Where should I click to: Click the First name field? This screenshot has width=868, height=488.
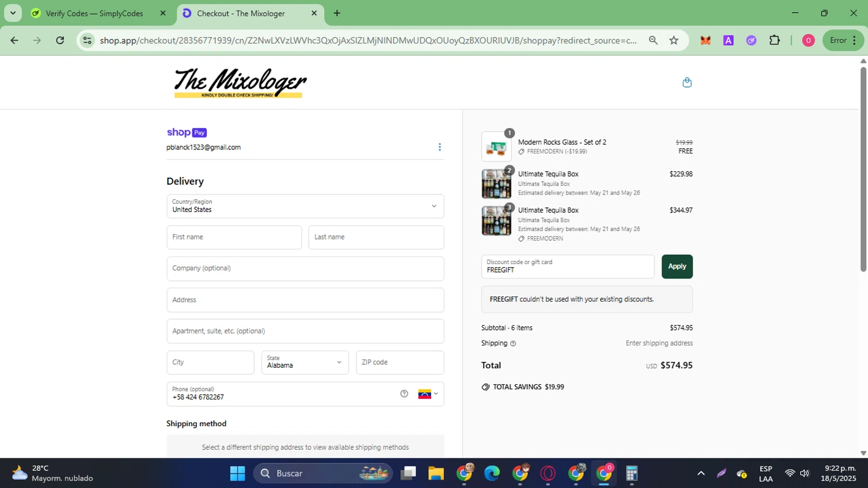(234, 237)
